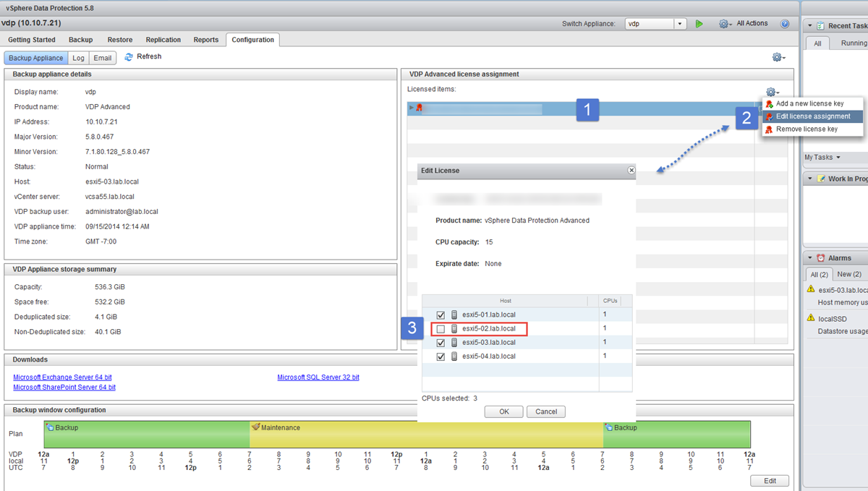868x491 pixels.
Task: Select the All tab in Recent Tasks
Action: (x=817, y=43)
